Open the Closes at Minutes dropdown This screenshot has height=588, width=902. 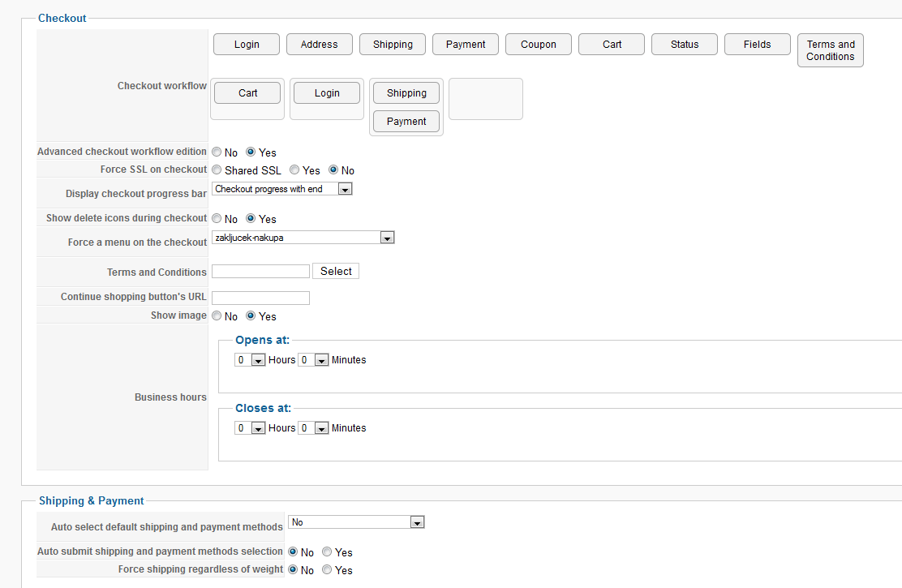(321, 429)
